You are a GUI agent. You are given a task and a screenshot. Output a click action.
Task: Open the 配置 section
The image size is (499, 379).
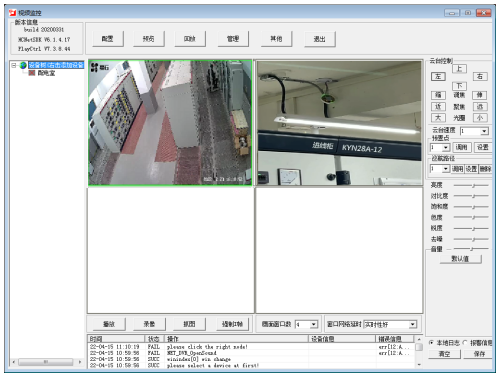point(108,39)
